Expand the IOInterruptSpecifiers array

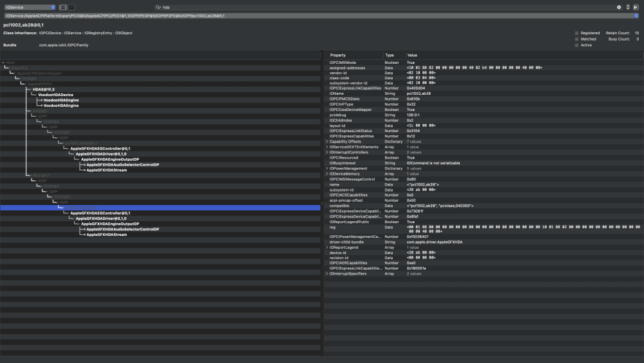327,273
